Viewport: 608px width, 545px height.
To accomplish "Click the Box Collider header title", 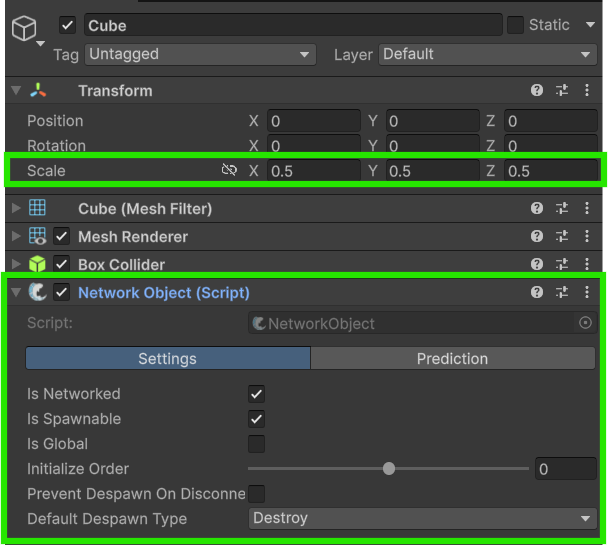I will [x=121, y=265].
